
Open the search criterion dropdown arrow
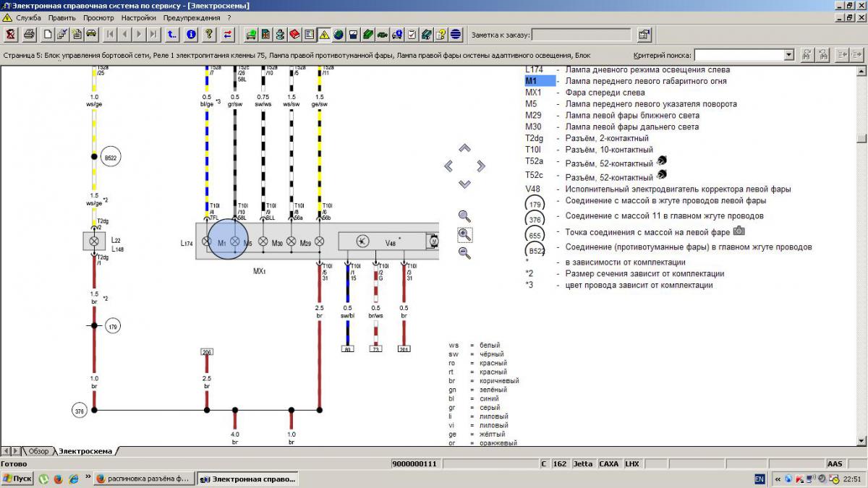pos(788,55)
